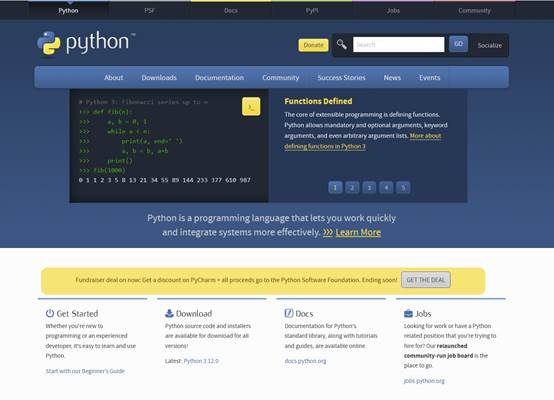Click the Docs page icon
This screenshot has width=554, height=400.
pyautogui.click(x=289, y=313)
